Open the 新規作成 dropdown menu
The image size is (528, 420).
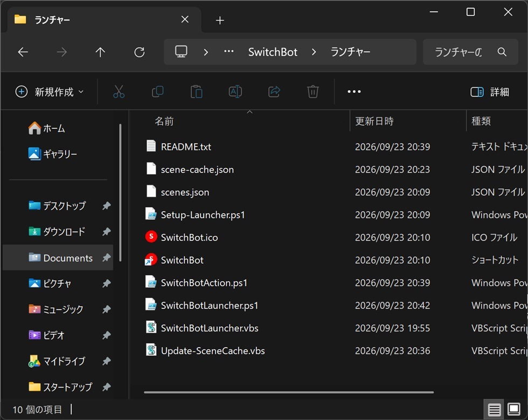tap(50, 92)
